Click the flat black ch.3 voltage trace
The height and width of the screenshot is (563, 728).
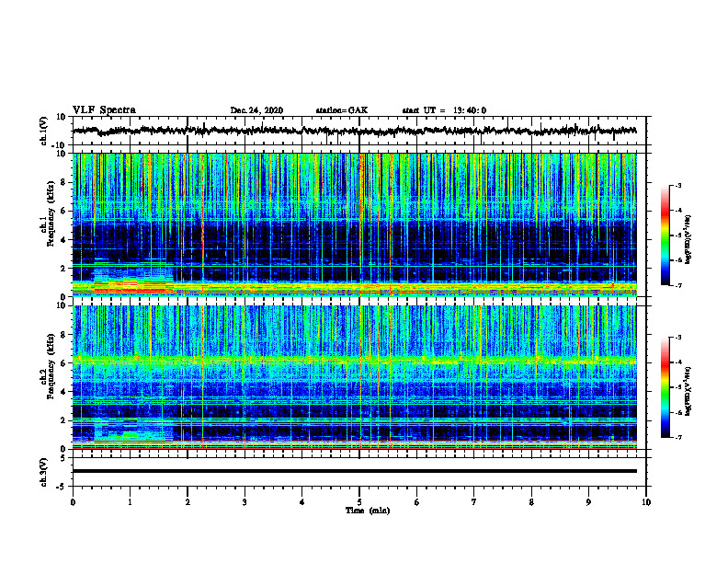tap(355, 471)
